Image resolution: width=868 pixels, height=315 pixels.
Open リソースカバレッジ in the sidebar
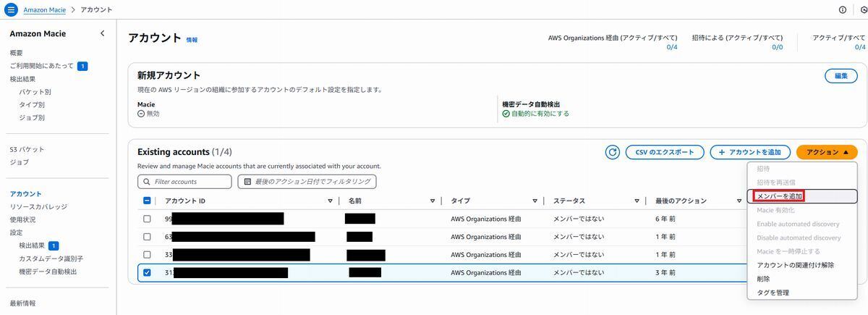click(38, 206)
